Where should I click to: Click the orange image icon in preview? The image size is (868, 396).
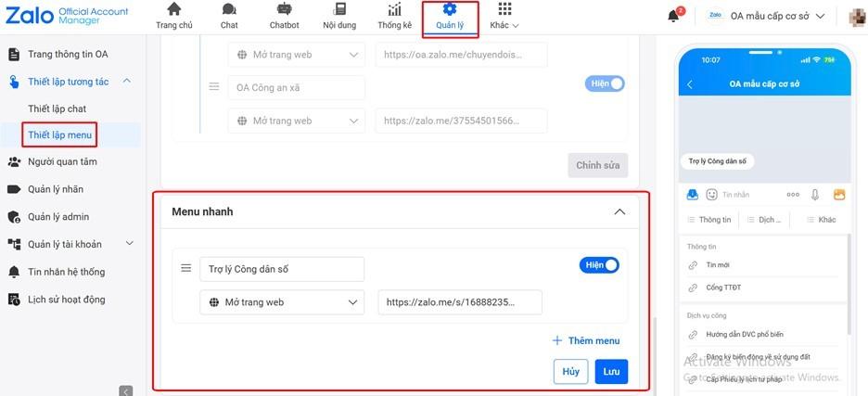point(839,195)
